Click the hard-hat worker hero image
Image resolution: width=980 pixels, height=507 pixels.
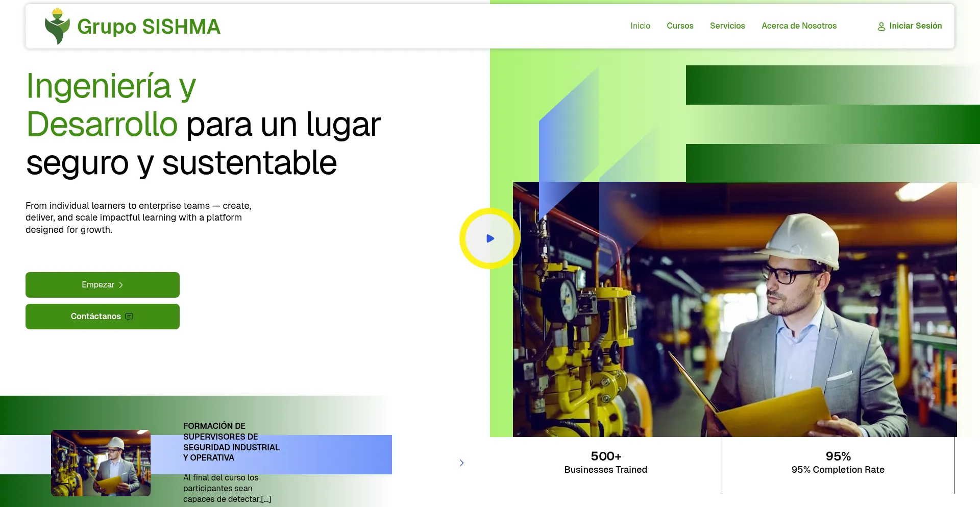point(735,309)
